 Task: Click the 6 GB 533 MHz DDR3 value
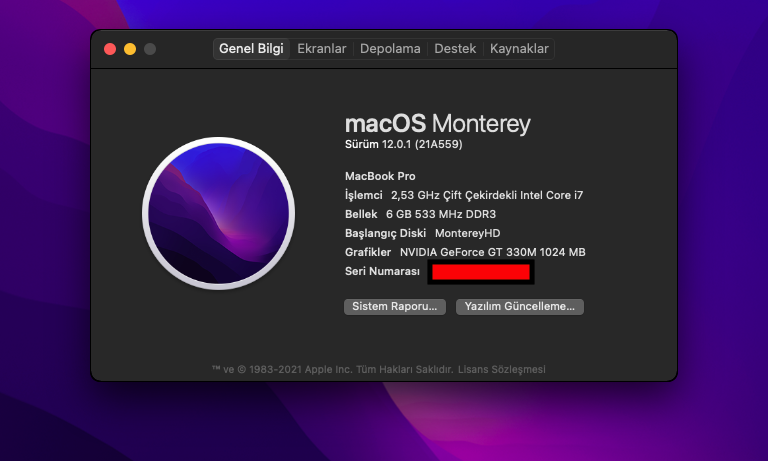pyautogui.click(x=441, y=214)
